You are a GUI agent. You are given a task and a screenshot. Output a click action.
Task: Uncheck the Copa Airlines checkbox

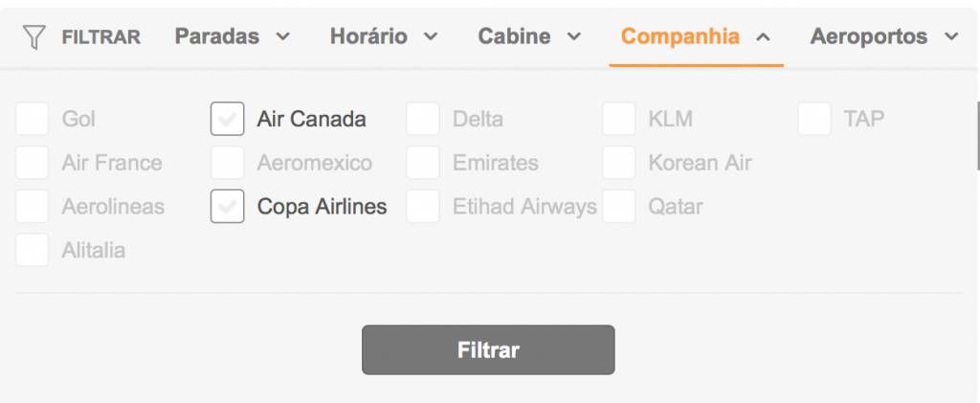coord(228,206)
